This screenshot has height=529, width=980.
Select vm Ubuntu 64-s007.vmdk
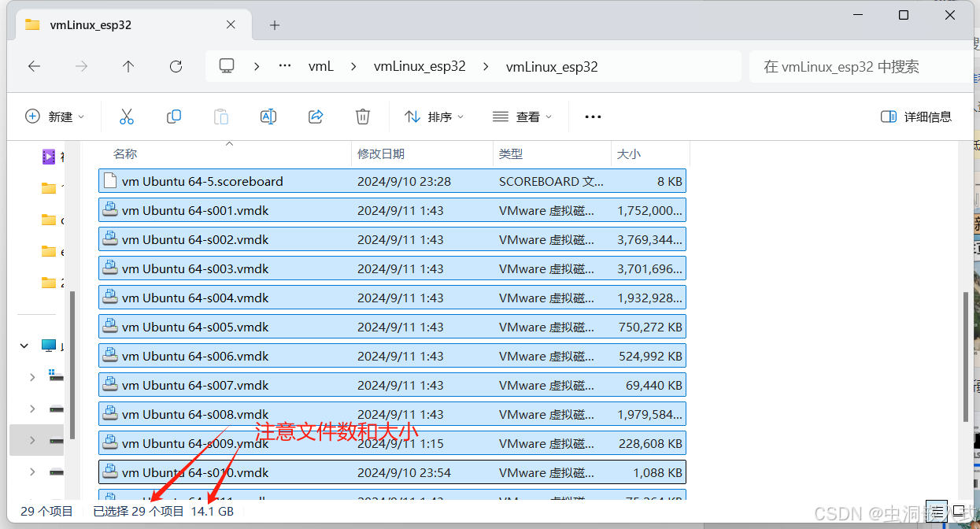(392, 385)
